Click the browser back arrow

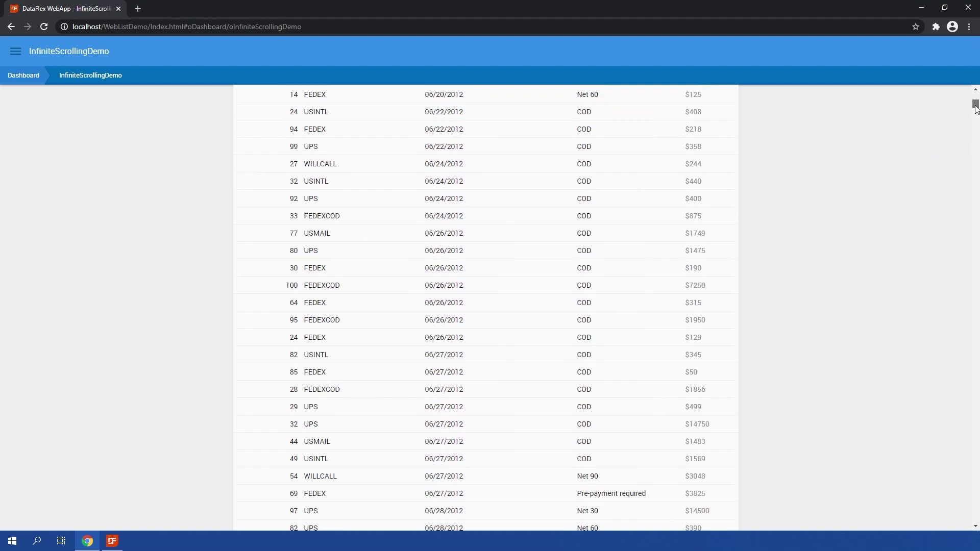11,27
